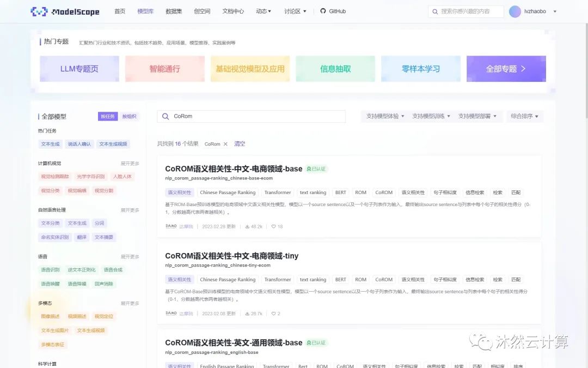Open 文档中心 navigation item
588x368 pixels.
coord(233,11)
